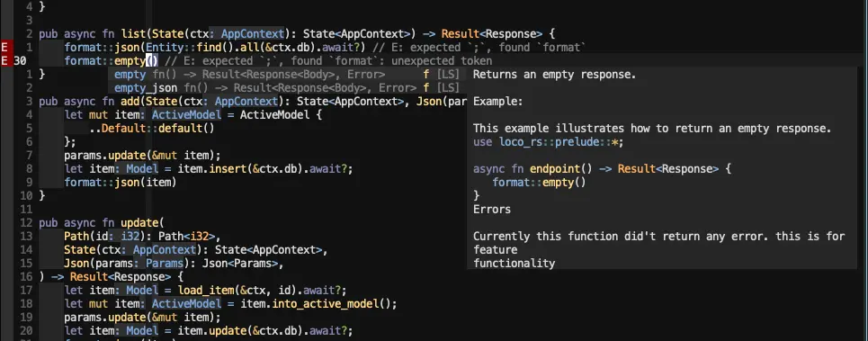This screenshot has width=868, height=341.
Task: Click the "add" function name
Action: tap(130, 102)
